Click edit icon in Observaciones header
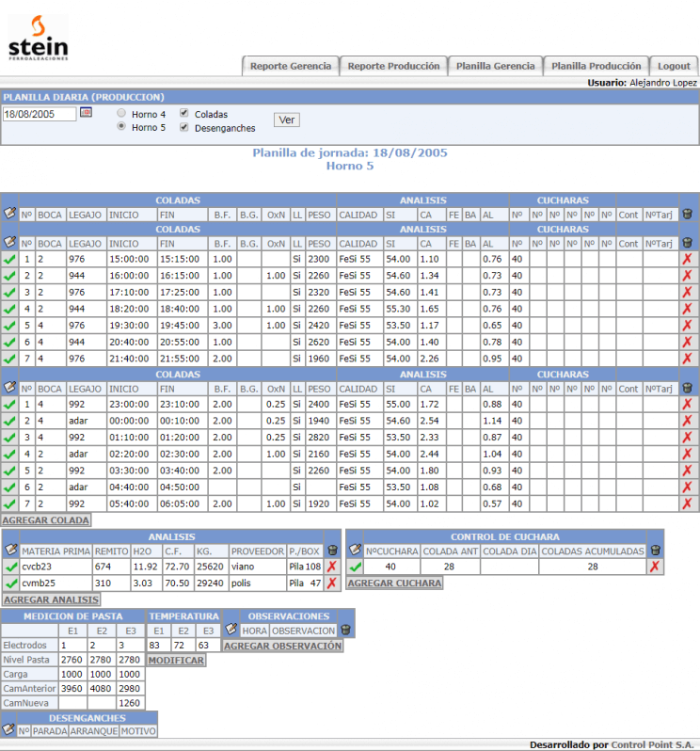Screen dimensions: 700x751 click(231, 629)
